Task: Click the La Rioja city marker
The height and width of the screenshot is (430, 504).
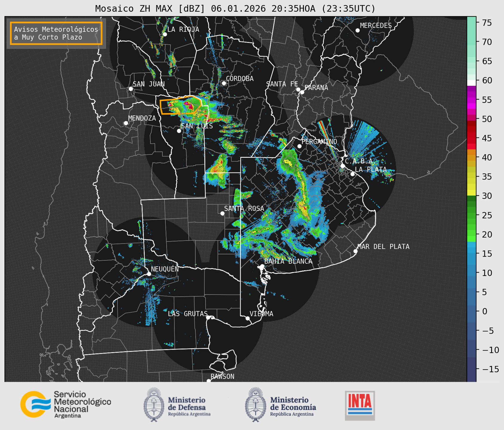Action: (x=165, y=34)
